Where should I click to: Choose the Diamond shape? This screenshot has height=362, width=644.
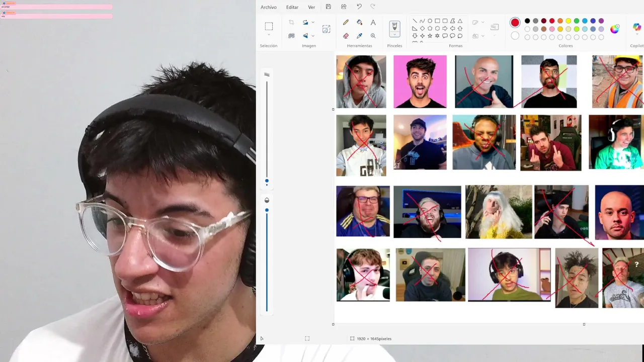coord(422,29)
